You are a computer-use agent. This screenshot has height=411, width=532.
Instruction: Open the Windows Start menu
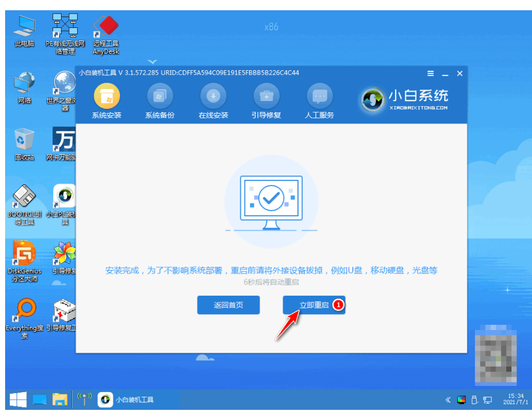click(x=16, y=400)
